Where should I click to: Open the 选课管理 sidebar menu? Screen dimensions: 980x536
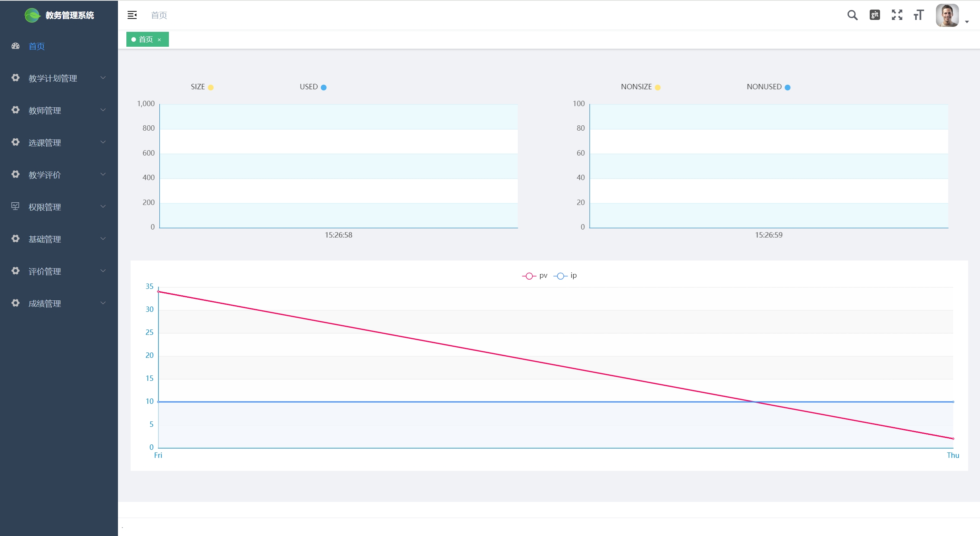point(45,143)
